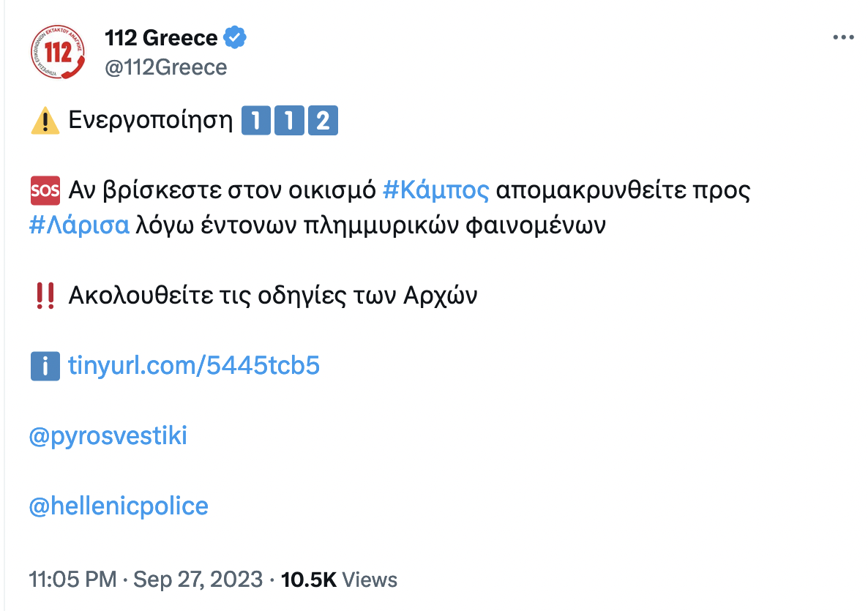This screenshot has width=868, height=611.
Task: Click the 10.5K Views count
Action: (340, 580)
